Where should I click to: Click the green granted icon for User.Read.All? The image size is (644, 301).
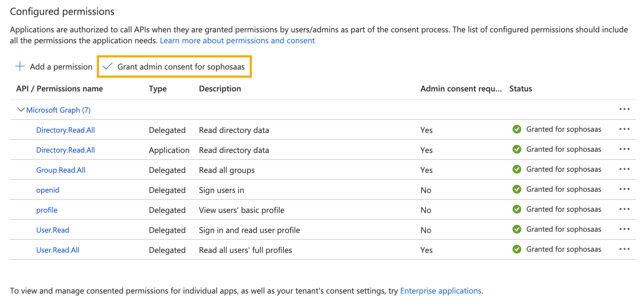pyautogui.click(x=517, y=249)
